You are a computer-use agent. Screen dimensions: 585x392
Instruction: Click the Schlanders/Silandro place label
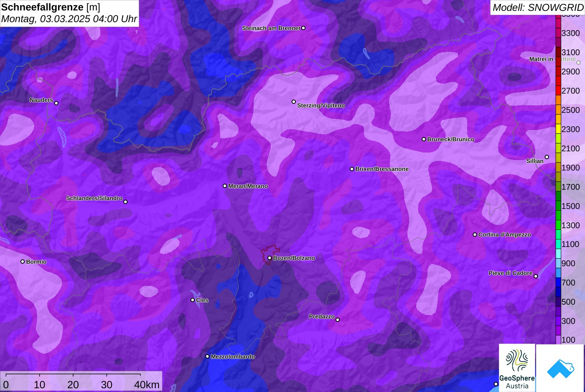(94, 198)
